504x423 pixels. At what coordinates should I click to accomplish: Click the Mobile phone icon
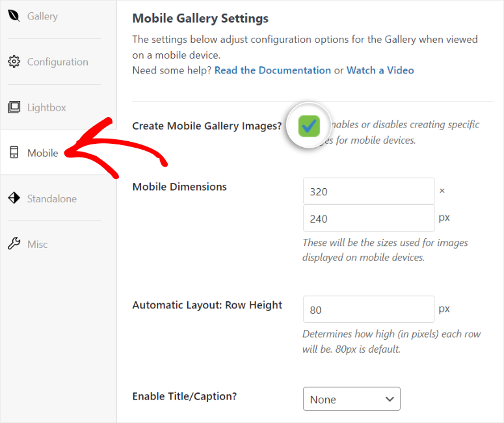click(14, 152)
